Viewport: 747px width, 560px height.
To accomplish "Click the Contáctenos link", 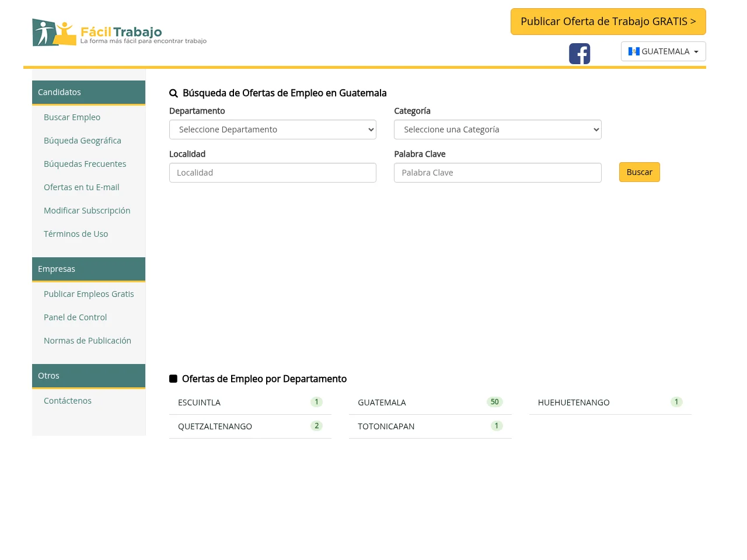I will 68,401.
